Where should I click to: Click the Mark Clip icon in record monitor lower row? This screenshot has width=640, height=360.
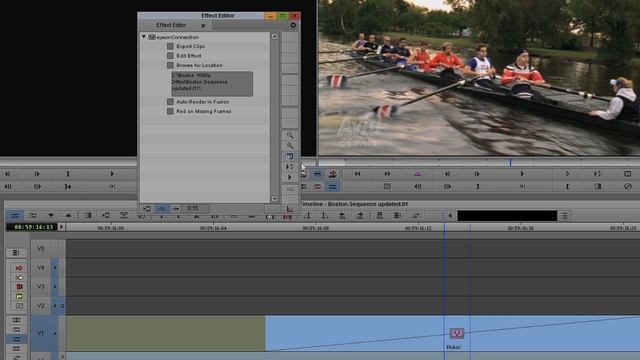tap(597, 187)
